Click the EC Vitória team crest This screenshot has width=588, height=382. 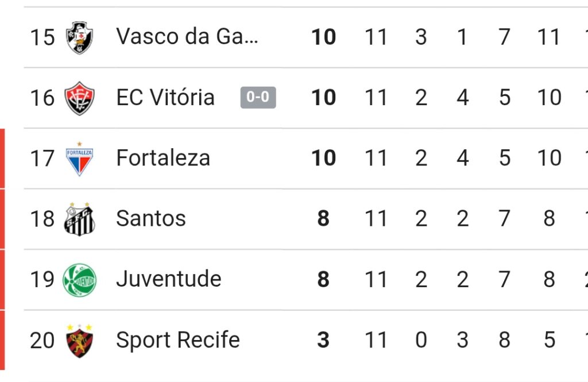tap(79, 98)
